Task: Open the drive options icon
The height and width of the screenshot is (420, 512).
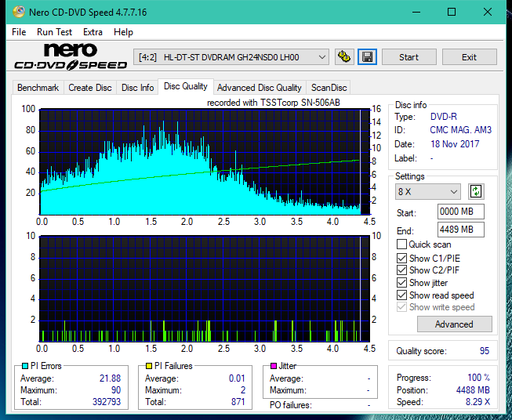Action: [344, 57]
